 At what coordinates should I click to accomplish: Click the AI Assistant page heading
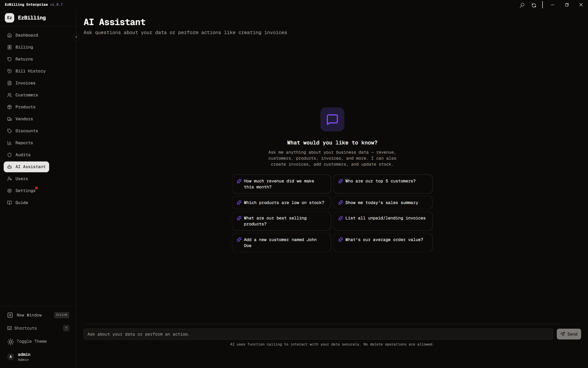coord(114,22)
